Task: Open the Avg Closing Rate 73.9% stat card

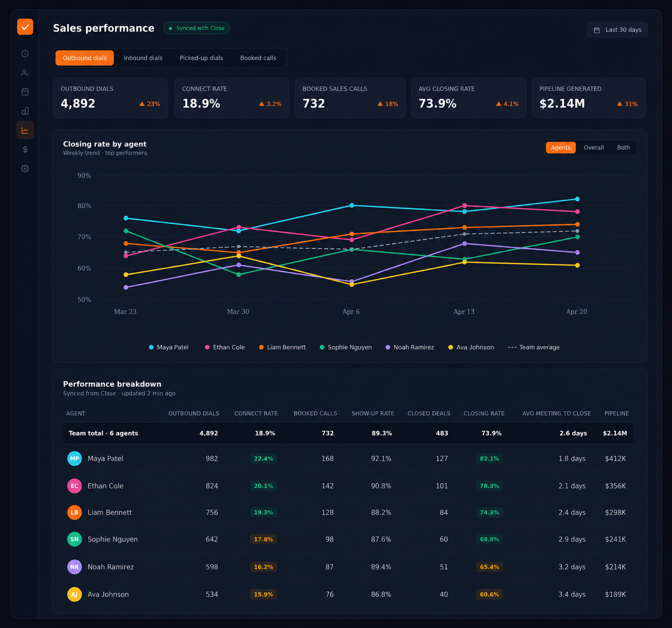Action: pos(469,98)
